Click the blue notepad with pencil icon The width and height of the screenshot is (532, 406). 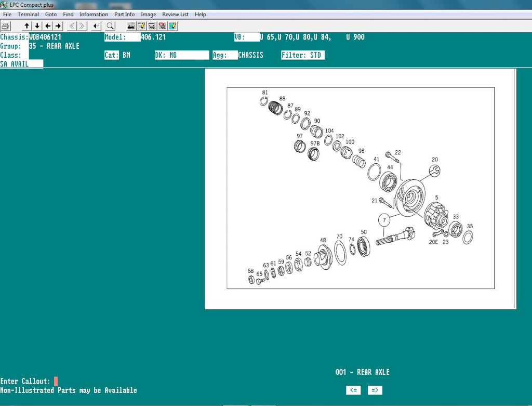(172, 26)
